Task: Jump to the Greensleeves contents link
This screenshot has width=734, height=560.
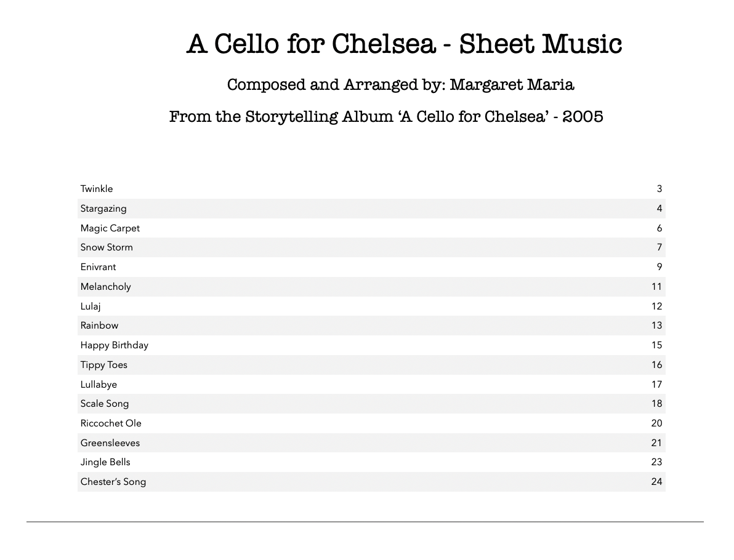Action: pyautogui.click(x=110, y=443)
